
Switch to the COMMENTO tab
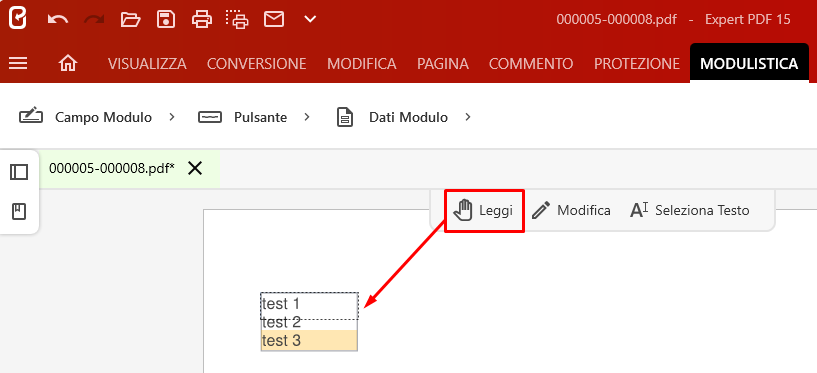531,64
